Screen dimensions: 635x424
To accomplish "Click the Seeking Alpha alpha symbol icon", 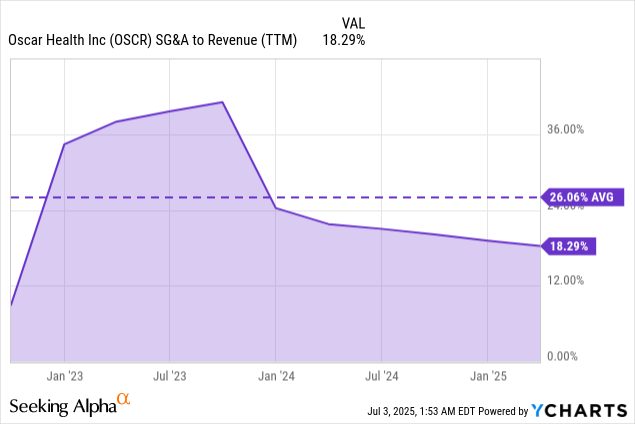I will [124, 400].
